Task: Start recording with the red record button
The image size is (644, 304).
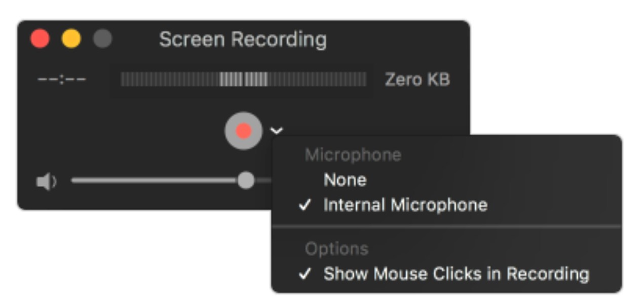Action: click(x=244, y=131)
